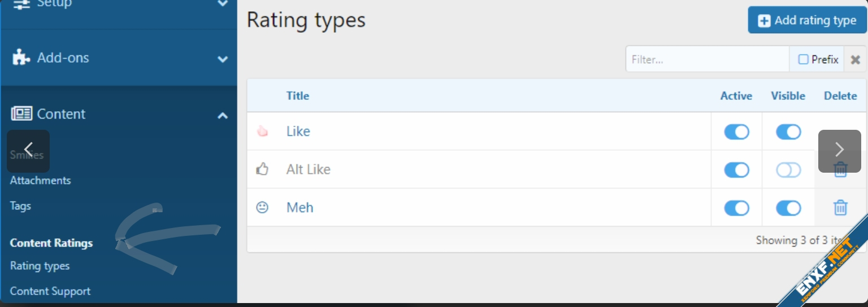The height and width of the screenshot is (307, 868).
Task: Click the Add rating type button
Action: coord(807,20)
